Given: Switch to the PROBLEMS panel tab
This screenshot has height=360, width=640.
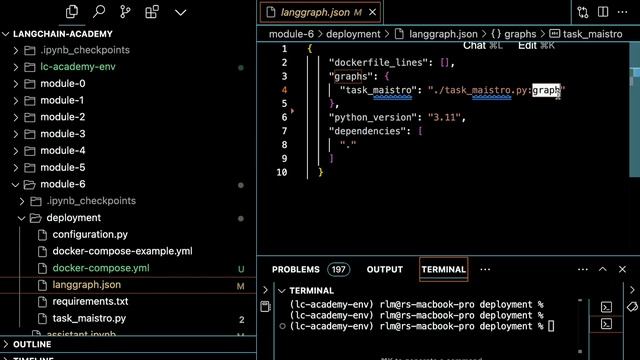Looking at the screenshot, I should pos(296,269).
